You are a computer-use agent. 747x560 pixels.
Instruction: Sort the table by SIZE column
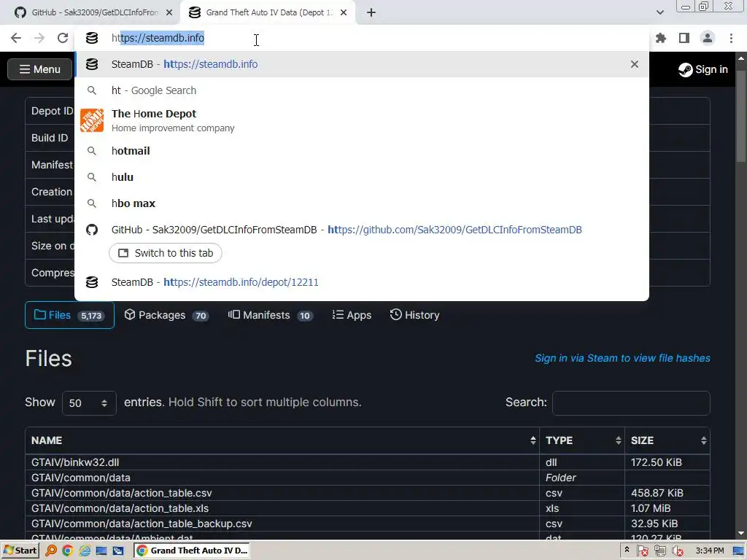(x=667, y=440)
